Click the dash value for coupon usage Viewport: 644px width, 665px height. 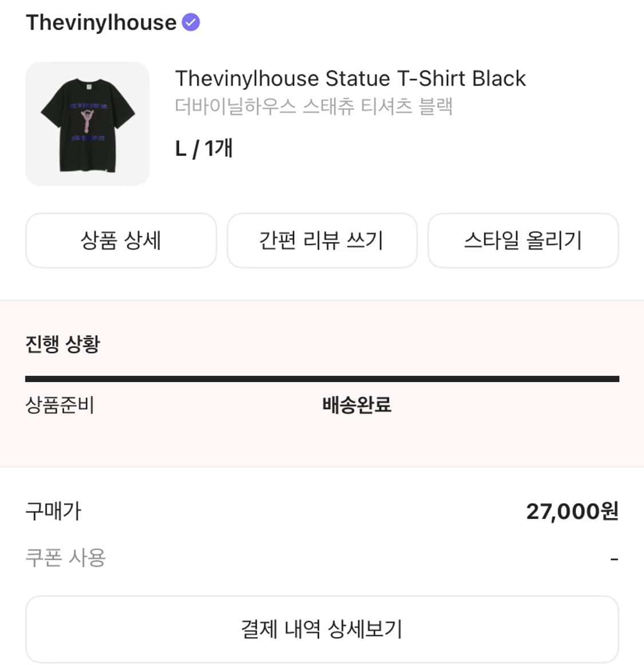(x=614, y=559)
